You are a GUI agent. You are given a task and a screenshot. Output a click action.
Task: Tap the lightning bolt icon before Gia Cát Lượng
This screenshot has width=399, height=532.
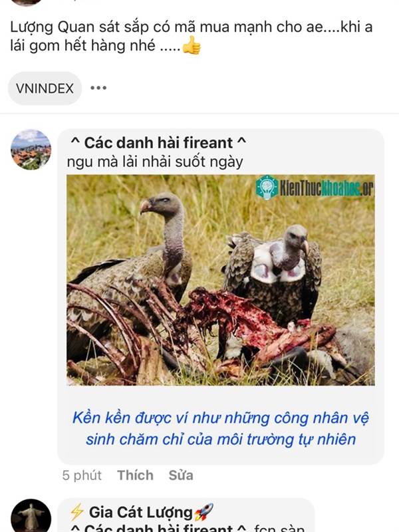[77, 511]
